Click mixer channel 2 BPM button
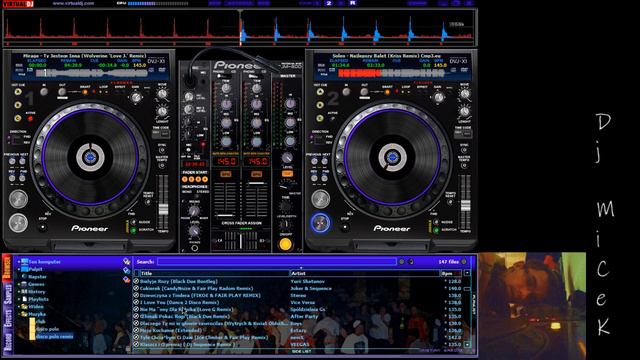This screenshot has height=360, width=640. point(257,174)
